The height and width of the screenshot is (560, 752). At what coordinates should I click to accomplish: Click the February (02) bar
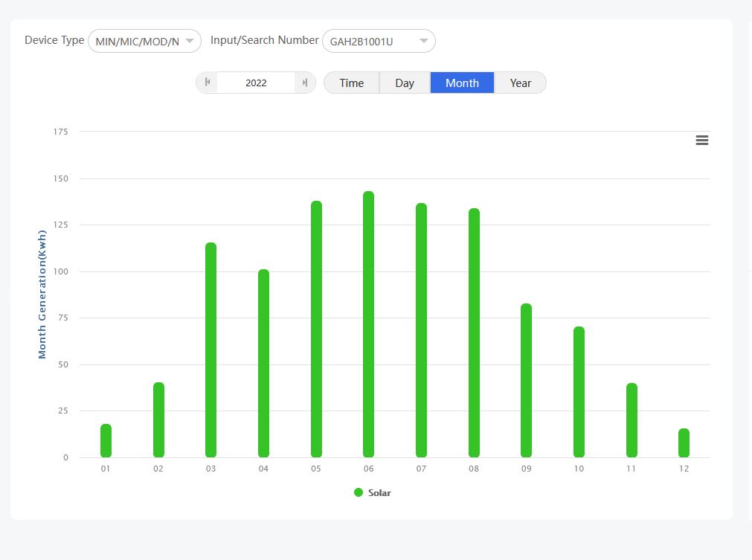click(158, 419)
